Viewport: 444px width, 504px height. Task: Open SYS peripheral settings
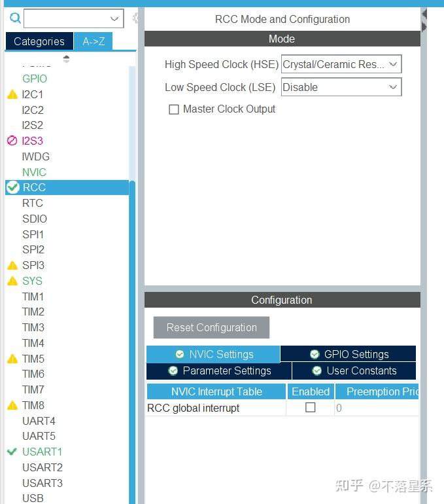pos(32,281)
